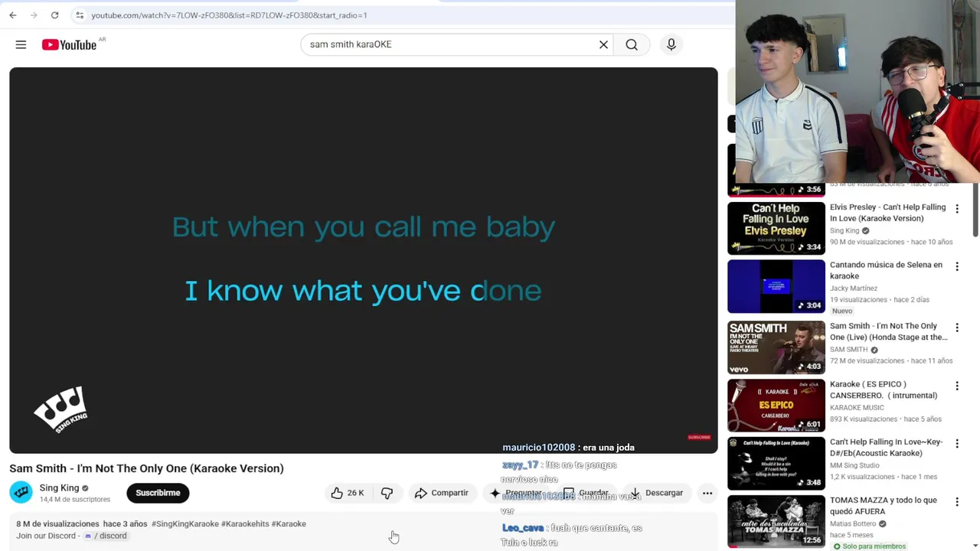
Task: Open options for Elvis Presley Sing King video
Action: (x=956, y=208)
